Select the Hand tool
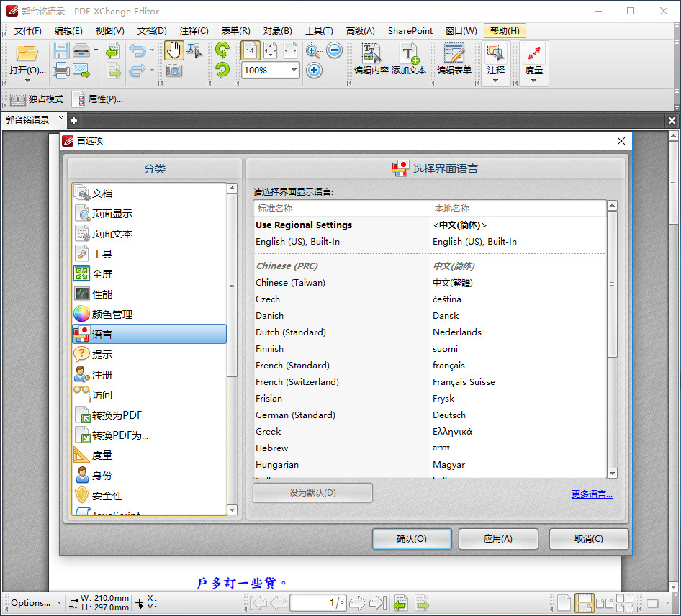 coord(173,51)
